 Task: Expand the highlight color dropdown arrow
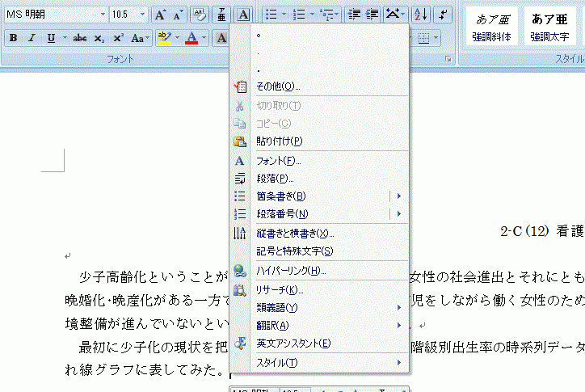pyautogui.click(x=177, y=38)
